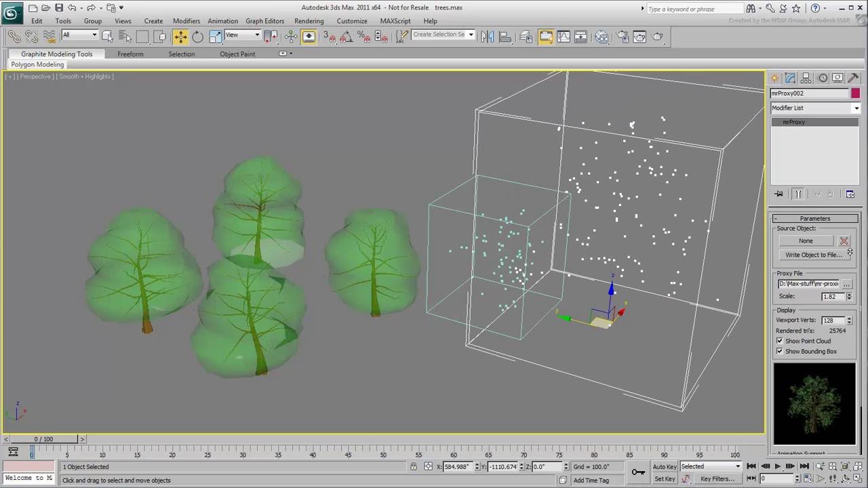Open the Curve Editor
Viewport: 868px width, 488px height.
564,37
